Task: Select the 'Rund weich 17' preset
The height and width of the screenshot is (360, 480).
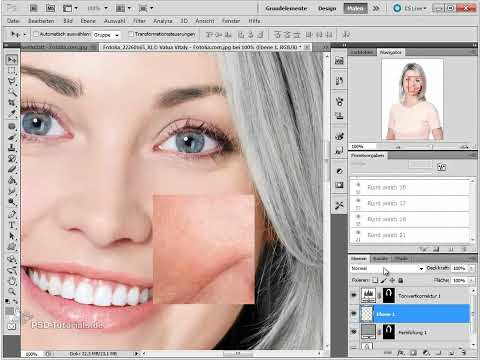Action: pyautogui.click(x=410, y=203)
